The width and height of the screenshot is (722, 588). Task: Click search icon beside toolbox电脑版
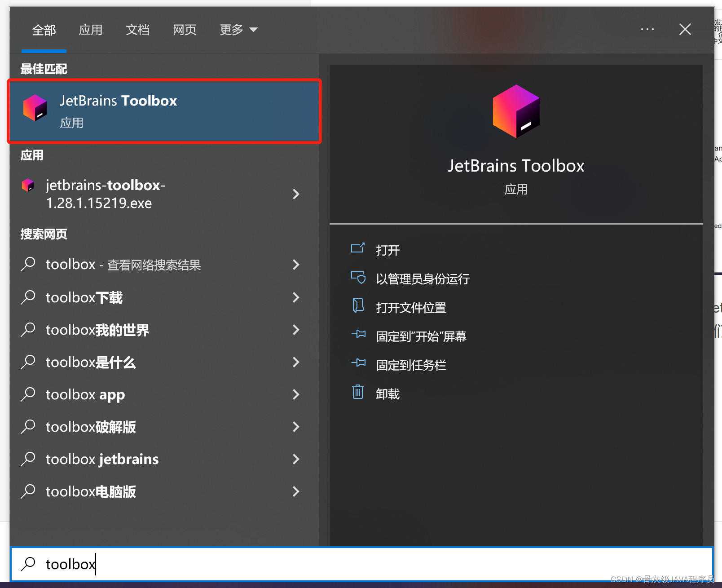tap(28, 491)
